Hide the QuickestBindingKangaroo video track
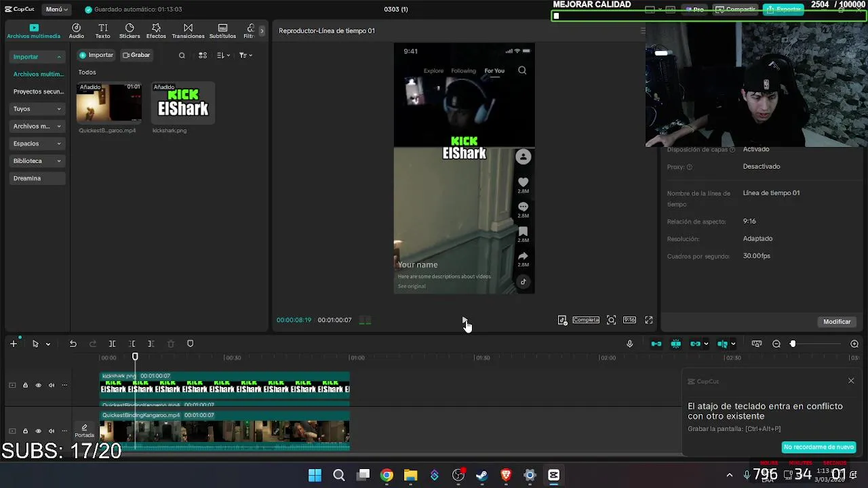This screenshot has height=488, width=868. 38,431
